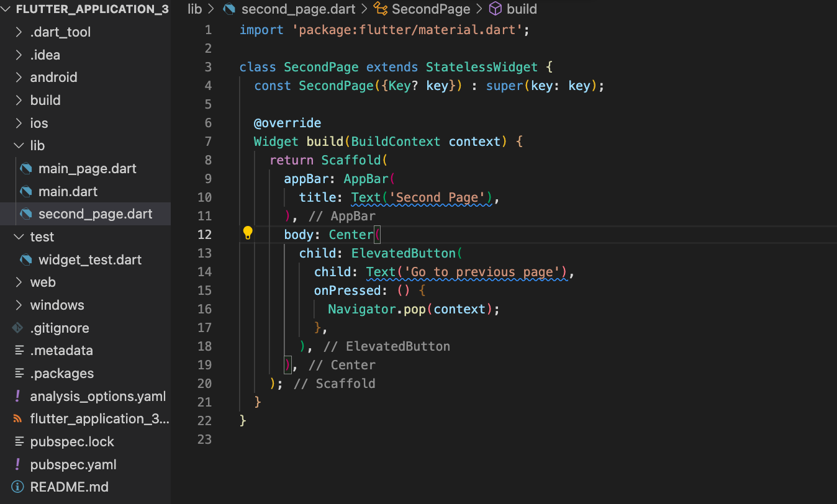The width and height of the screenshot is (837, 504).
Task: Click the second_page.dart breadcrumb segment
Action: point(298,9)
